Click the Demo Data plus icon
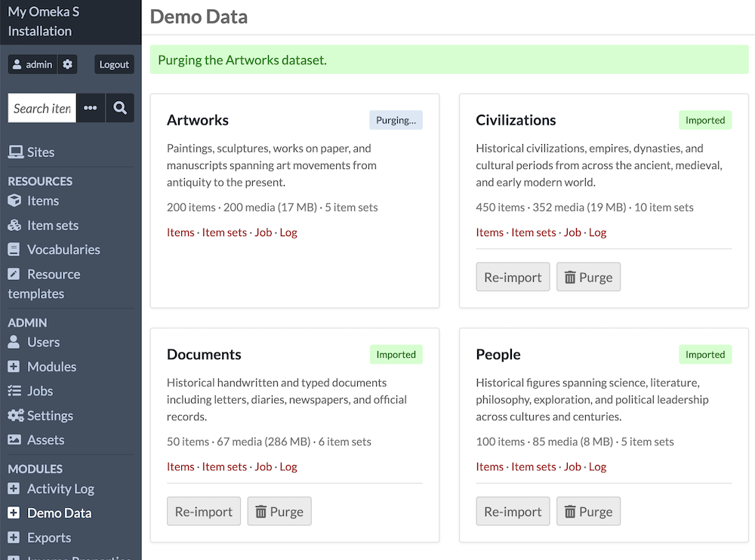Viewport: 755px width, 560px height. coord(14,512)
